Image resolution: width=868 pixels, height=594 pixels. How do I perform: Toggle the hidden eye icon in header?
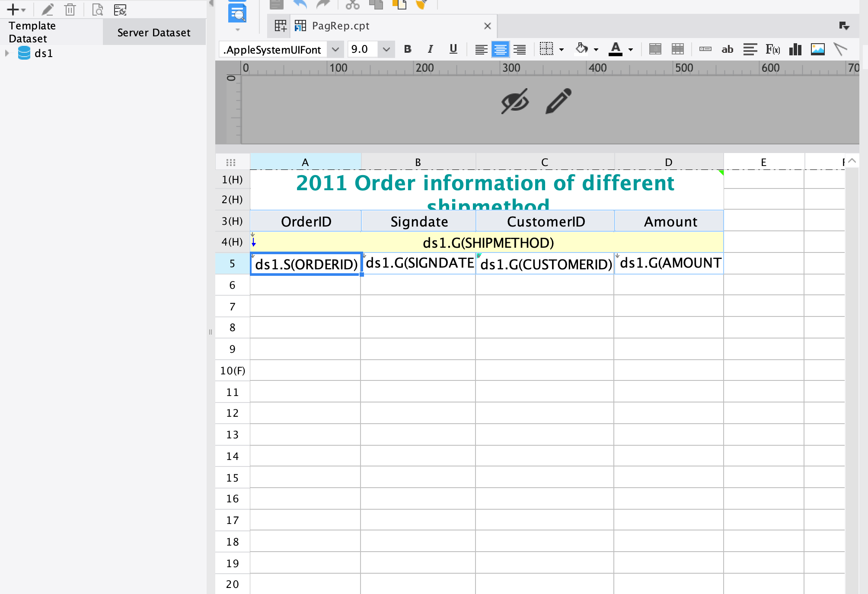coord(514,101)
